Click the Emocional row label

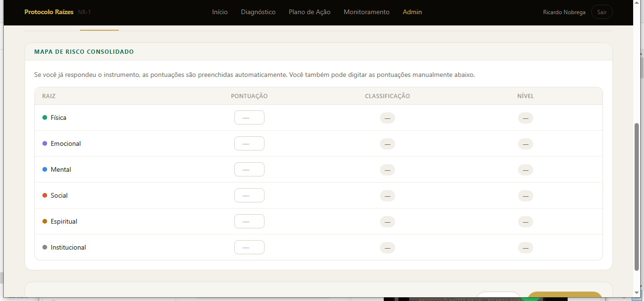coord(66,143)
